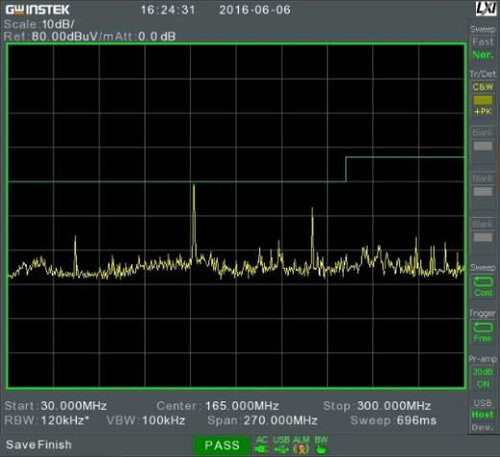Click the Sweep Cont loop icon
500x457 pixels.
[483, 282]
